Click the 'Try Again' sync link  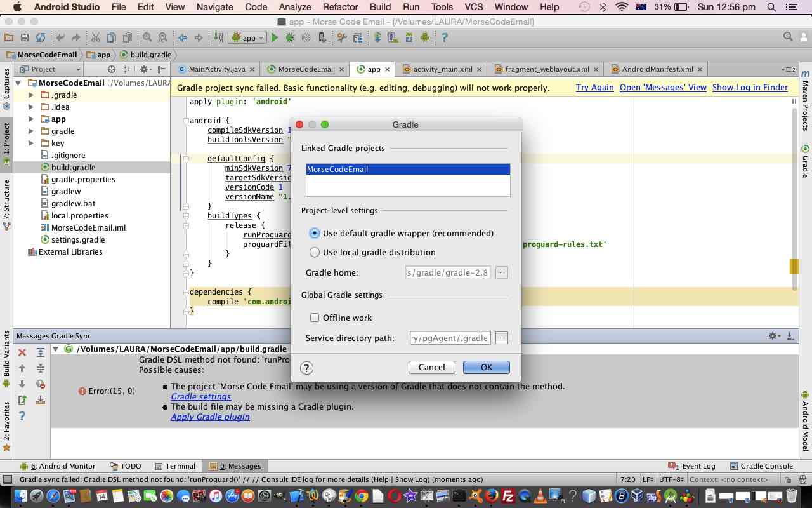click(594, 88)
